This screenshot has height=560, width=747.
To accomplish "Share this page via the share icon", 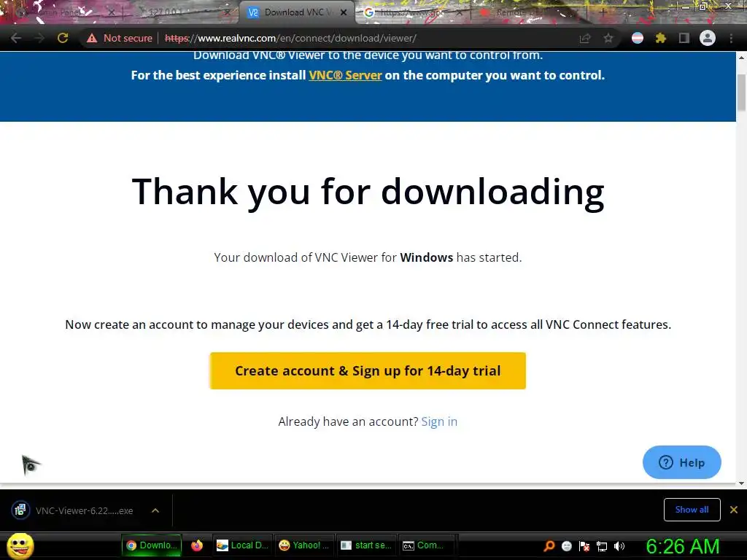I will (x=585, y=38).
